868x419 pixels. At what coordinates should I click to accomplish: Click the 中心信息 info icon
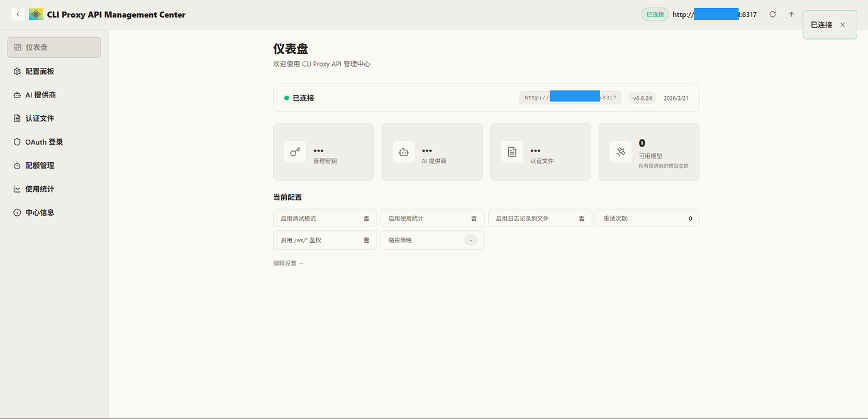coord(18,213)
